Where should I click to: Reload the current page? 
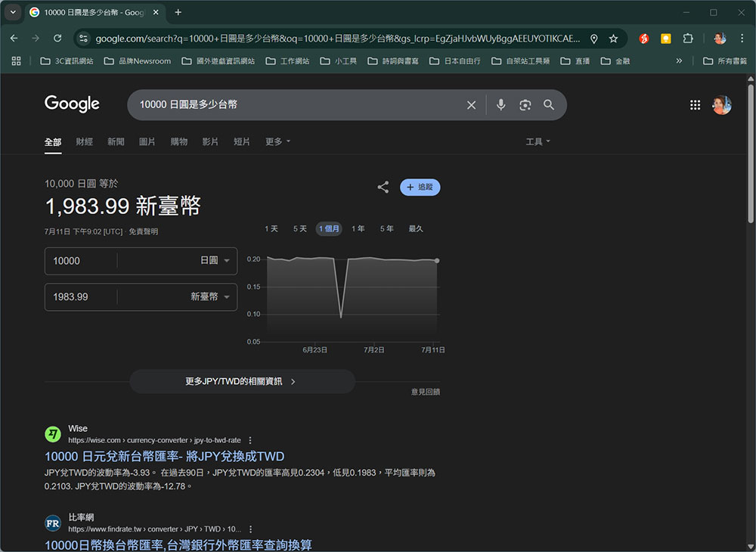(x=57, y=38)
